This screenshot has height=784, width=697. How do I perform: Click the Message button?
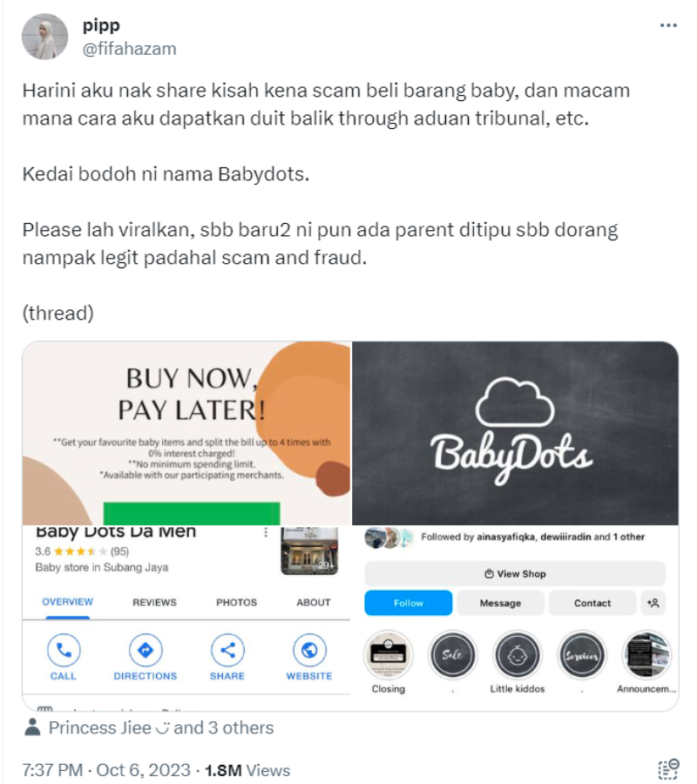click(500, 603)
